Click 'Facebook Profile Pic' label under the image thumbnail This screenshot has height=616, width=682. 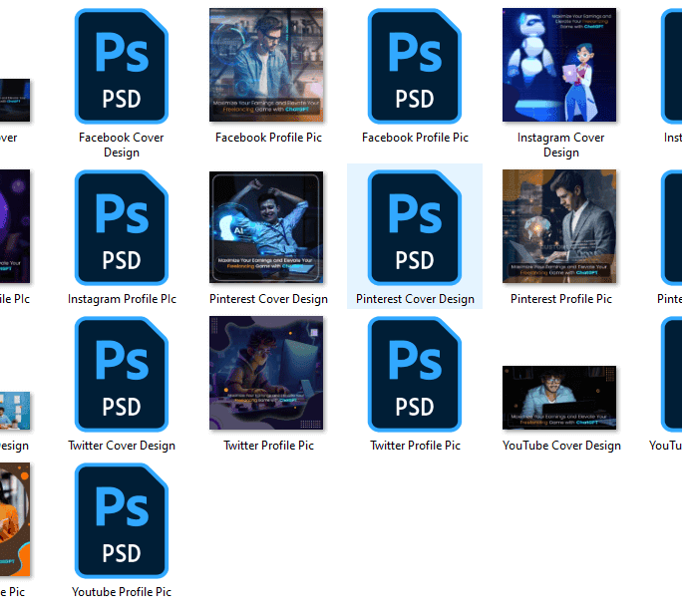(x=268, y=138)
